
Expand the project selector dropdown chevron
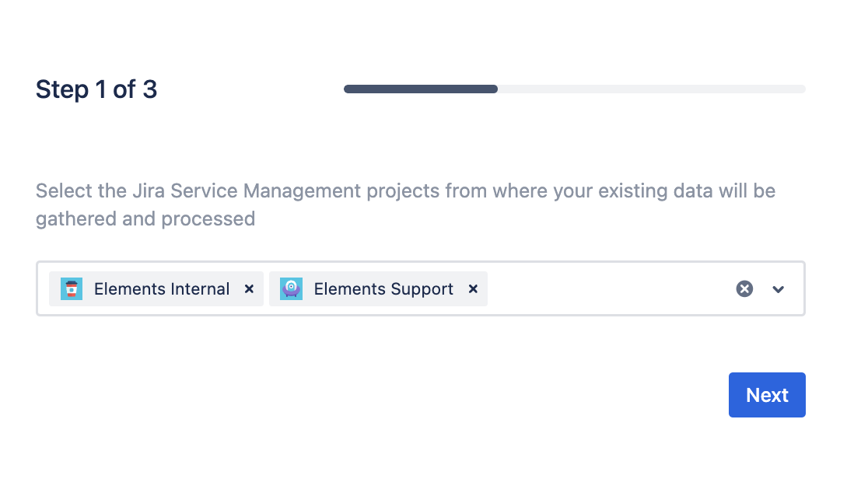tap(778, 289)
